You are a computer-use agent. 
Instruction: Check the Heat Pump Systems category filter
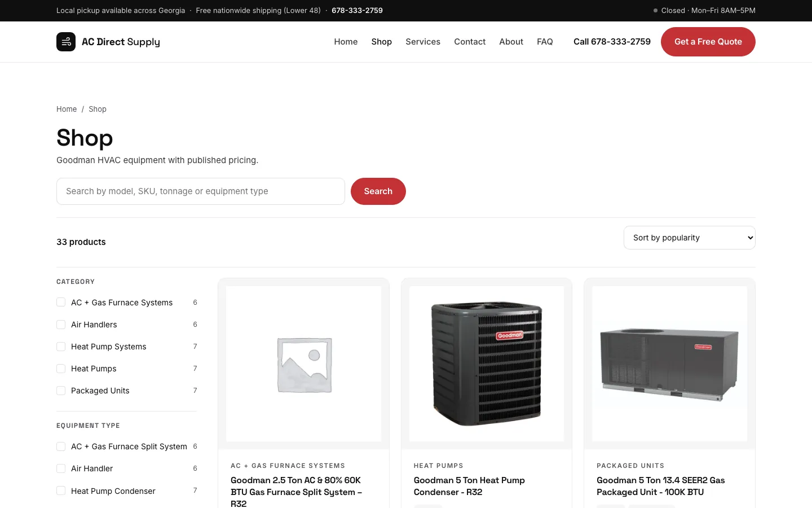click(x=61, y=347)
